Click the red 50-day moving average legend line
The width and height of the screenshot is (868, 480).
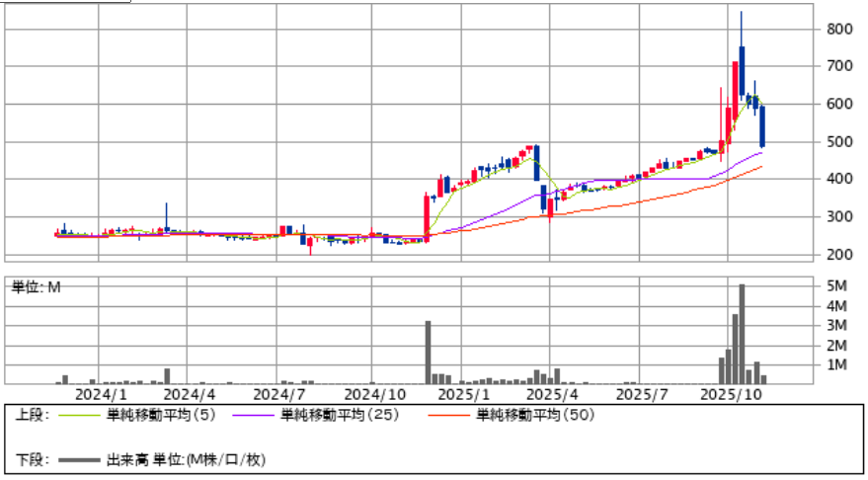(453, 417)
